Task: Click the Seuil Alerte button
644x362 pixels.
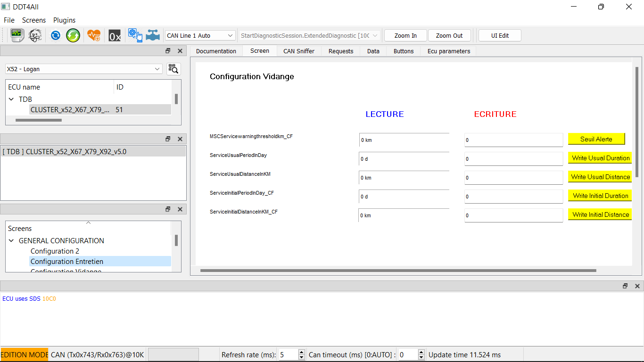Action: click(596, 139)
